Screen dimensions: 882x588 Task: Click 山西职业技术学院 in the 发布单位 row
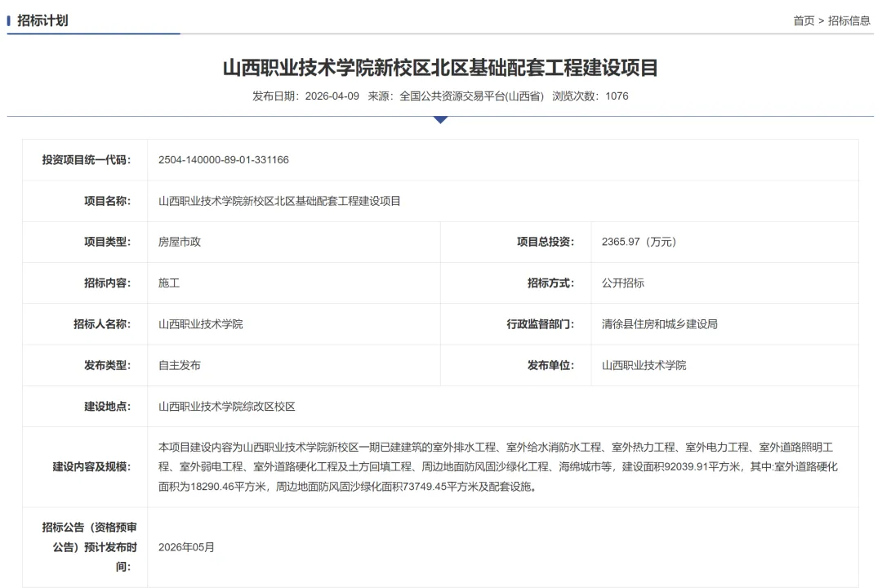[644, 365]
